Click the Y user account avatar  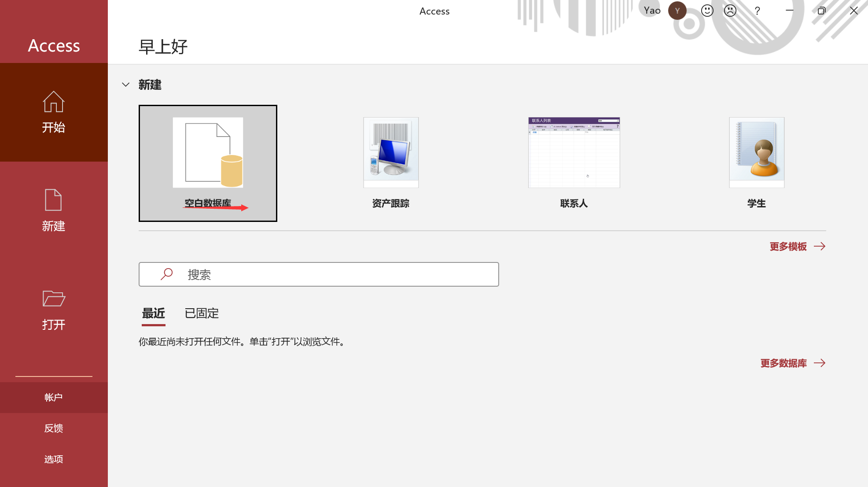pyautogui.click(x=677, y=11)
